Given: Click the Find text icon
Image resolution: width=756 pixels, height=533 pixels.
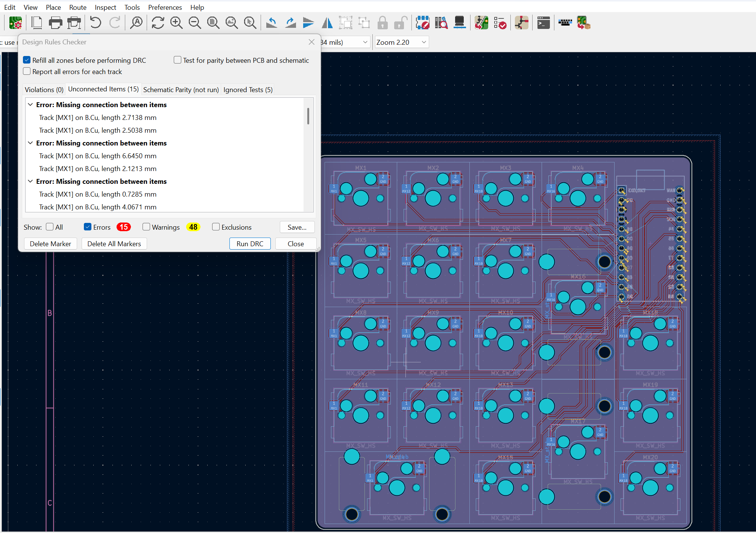Looking at the screenshot, I should [136, 23].
